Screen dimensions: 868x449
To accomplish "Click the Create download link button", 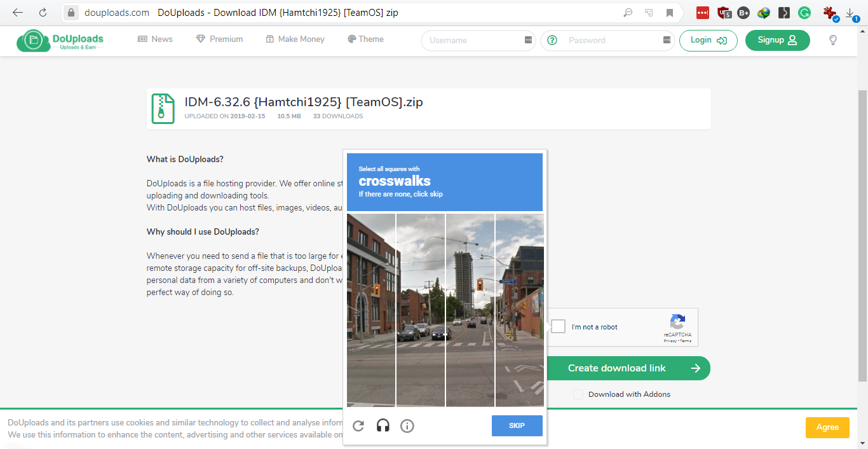I will click(628, 368).
